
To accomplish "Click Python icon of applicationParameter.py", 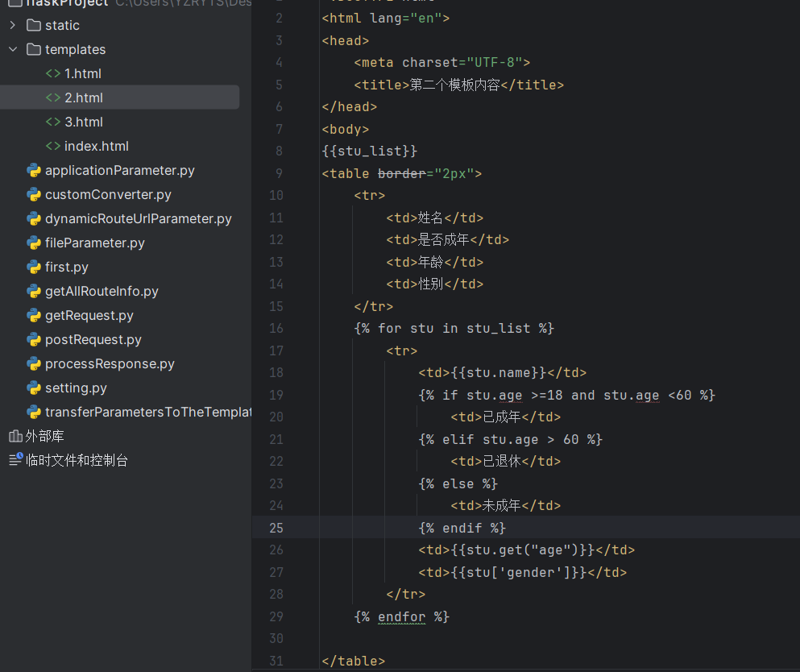I will click(x=34, y=171).
